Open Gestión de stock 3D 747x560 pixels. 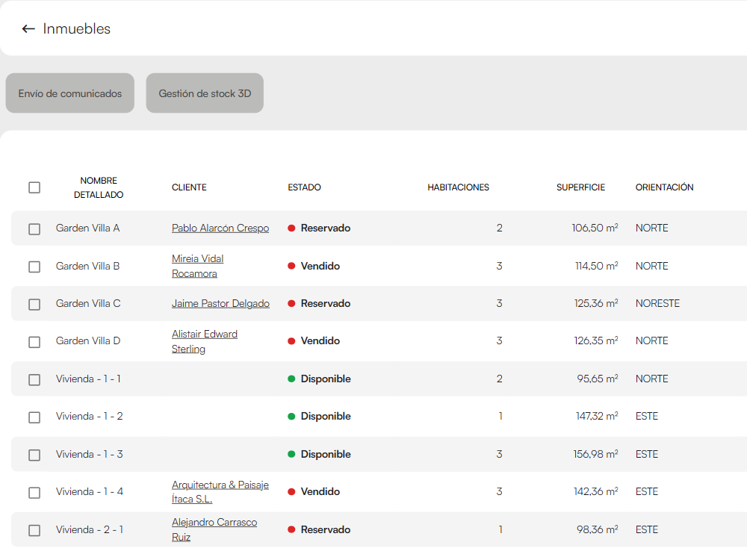pyautogui.click(x=205, y=93)
